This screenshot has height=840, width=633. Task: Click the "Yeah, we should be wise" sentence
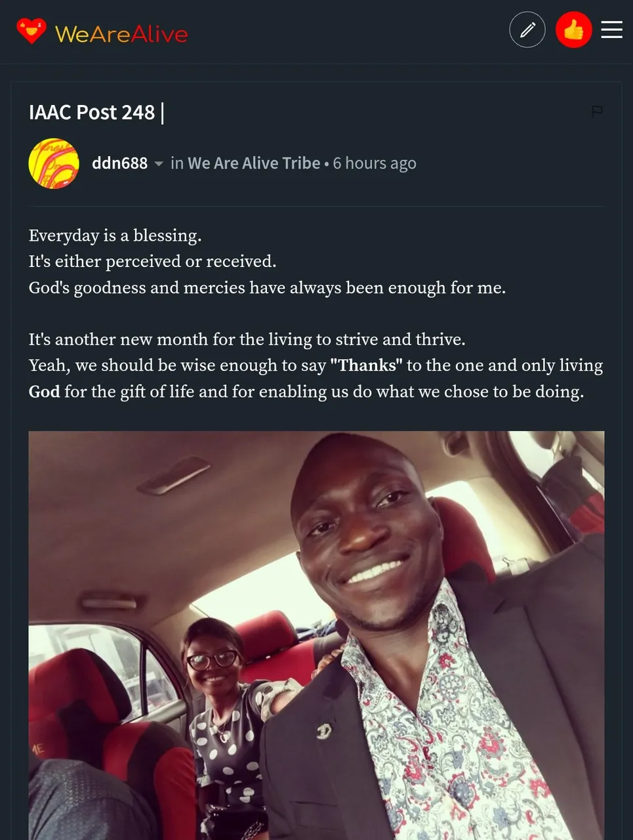177,366
